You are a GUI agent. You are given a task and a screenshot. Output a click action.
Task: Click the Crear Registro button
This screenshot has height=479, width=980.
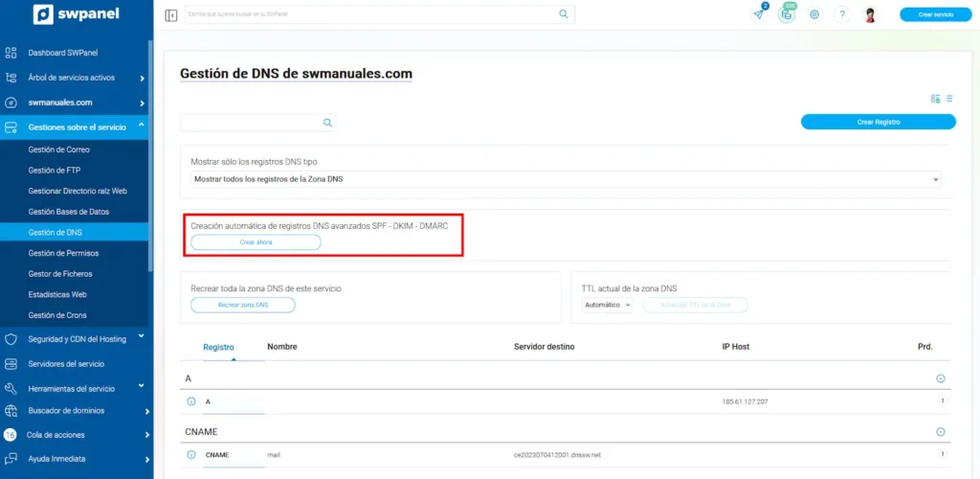(878, 122)
